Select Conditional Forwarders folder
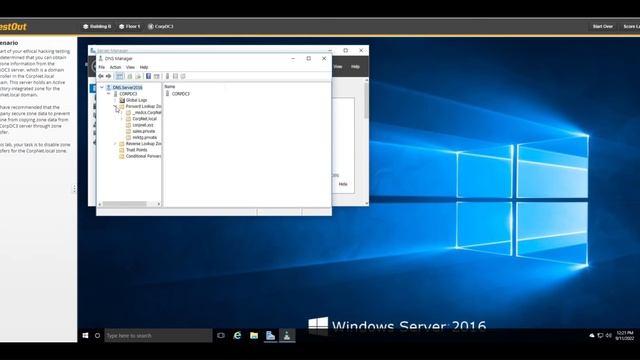 click(x=143, y=156)
